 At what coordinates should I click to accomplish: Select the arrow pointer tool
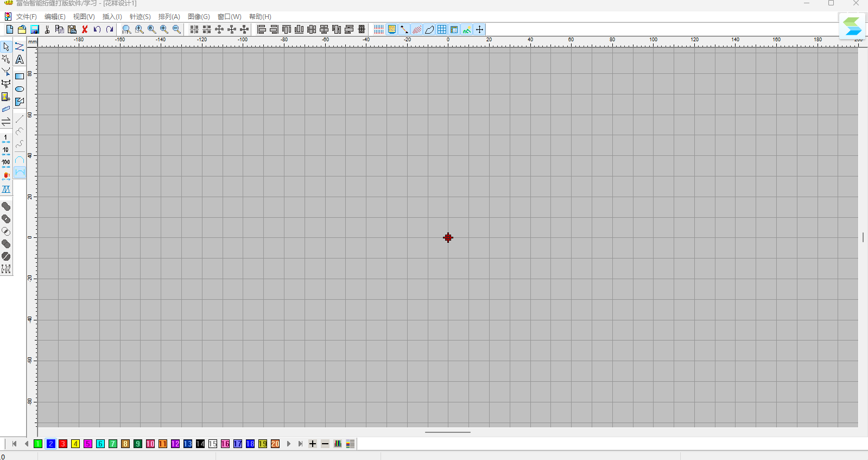[6, 47]
